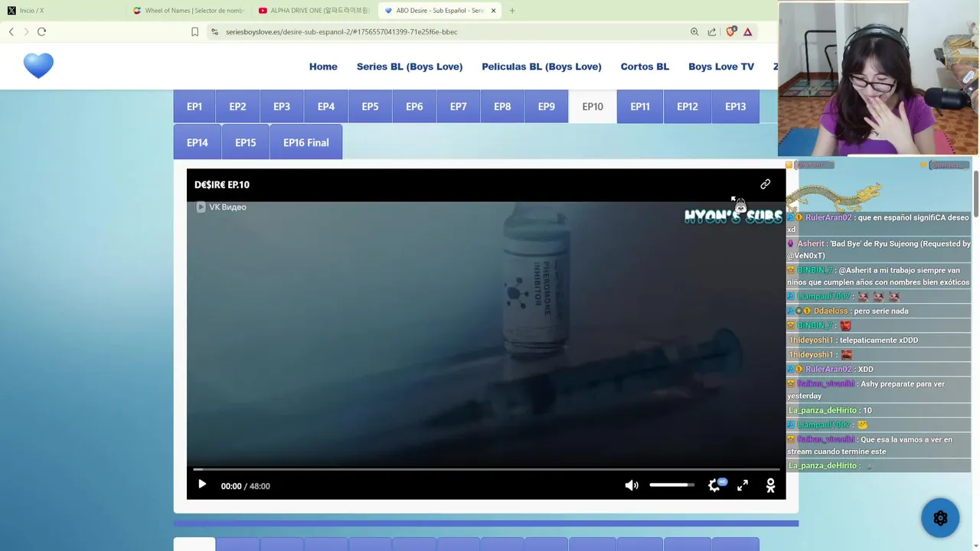Screen dimensions: 980x551
Task: Open Peliculas BL (Boys Love) menu
Action: coord(541,67)
